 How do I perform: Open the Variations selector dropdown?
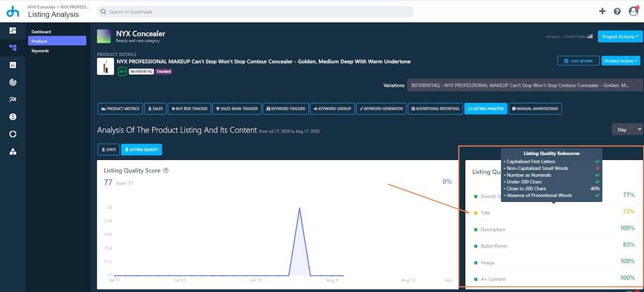[x=524, y=85]
